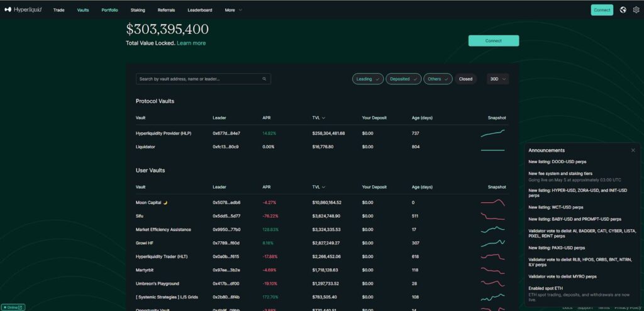Screen dimensions: 644x311
Task: Click the top-right Connect button
Action: [602, 10]
